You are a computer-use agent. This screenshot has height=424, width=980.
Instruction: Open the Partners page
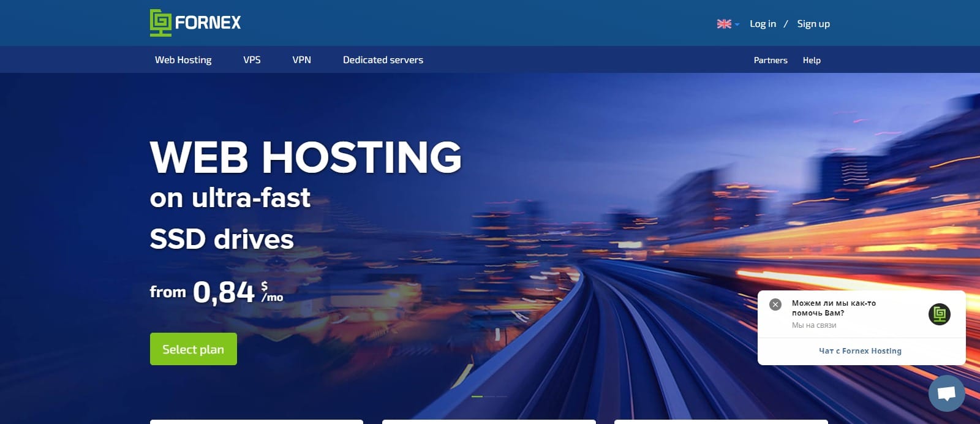point(771,60)
